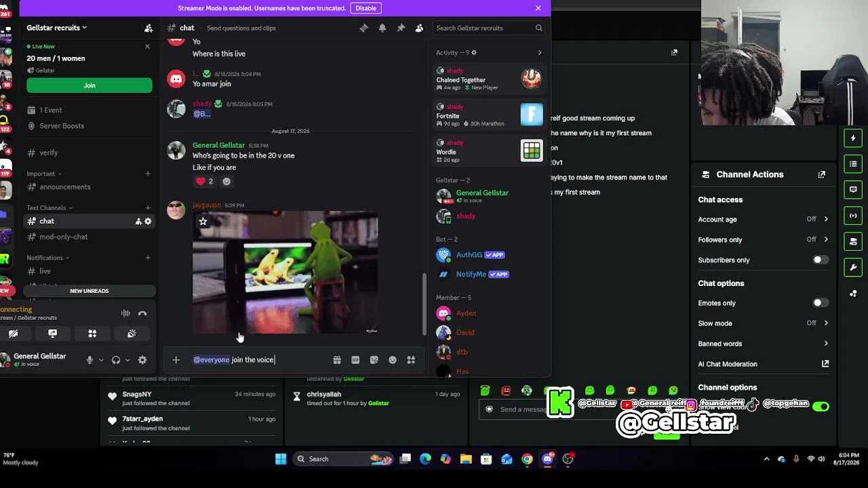
Task: Open the sticker picker
Action: click(374, 360)
